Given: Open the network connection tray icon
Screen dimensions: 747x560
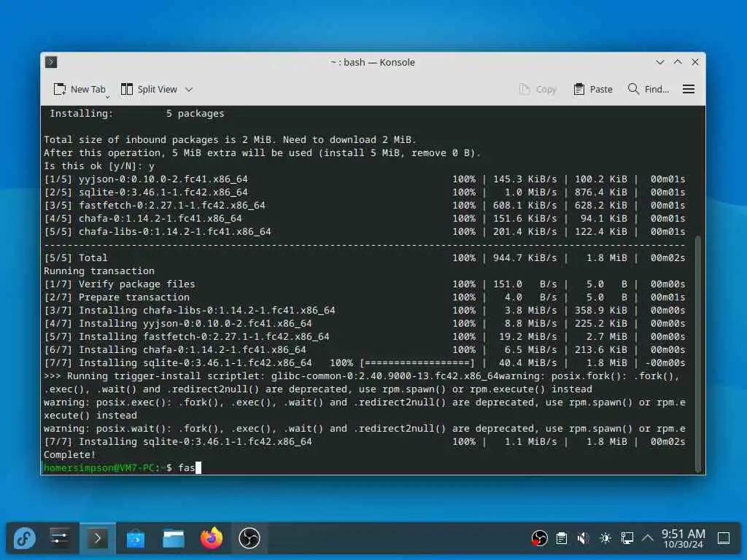Looking at the screenshot, I should 627,539.
